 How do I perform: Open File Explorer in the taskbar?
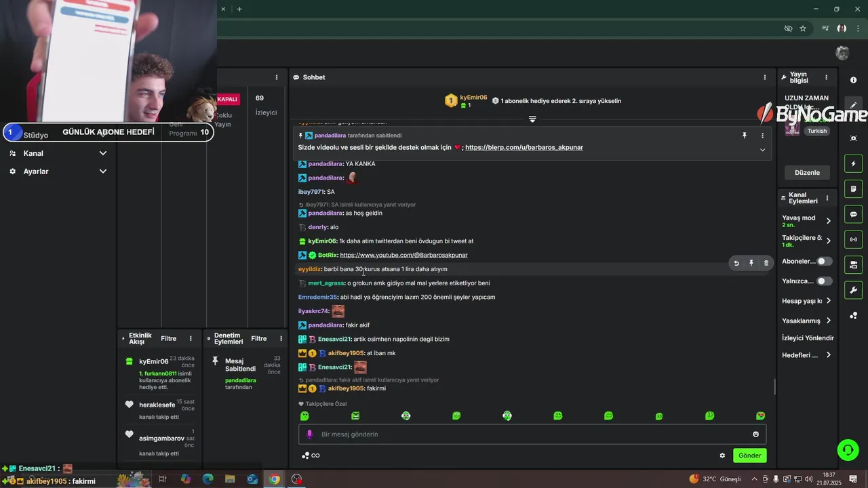pyautogui.click(x=230, y=479)
